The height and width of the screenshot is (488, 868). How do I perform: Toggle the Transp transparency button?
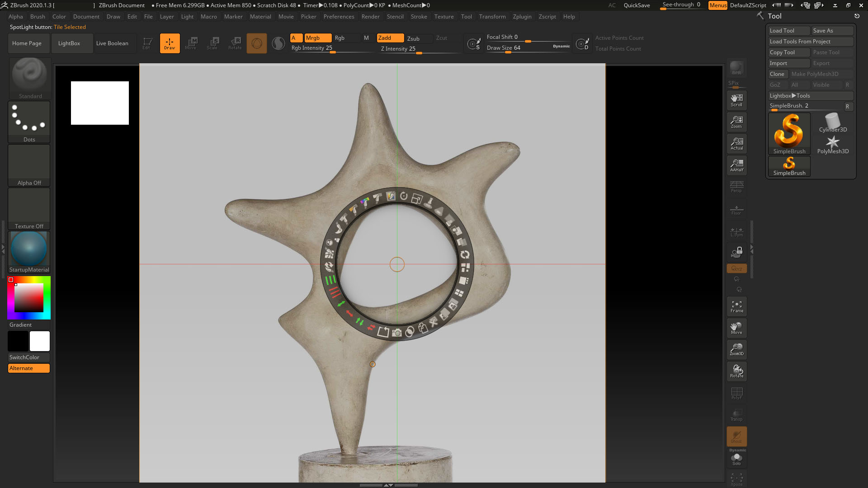pos(736,415)
